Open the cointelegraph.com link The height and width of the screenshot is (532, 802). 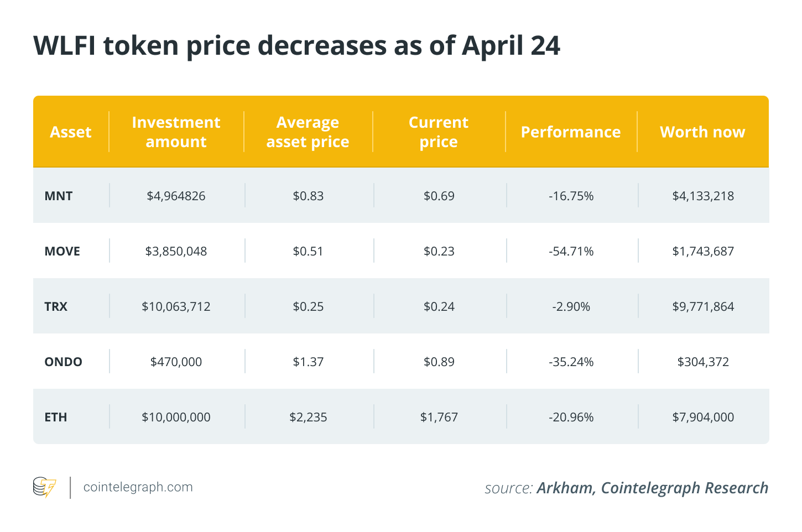click(138, 487)
